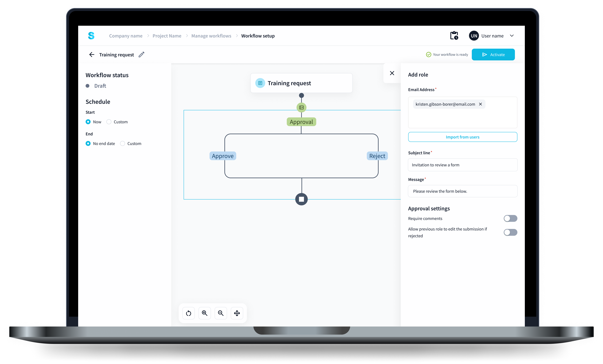Expand the User name account menu

pyautogui.click(x=512, y=35)
